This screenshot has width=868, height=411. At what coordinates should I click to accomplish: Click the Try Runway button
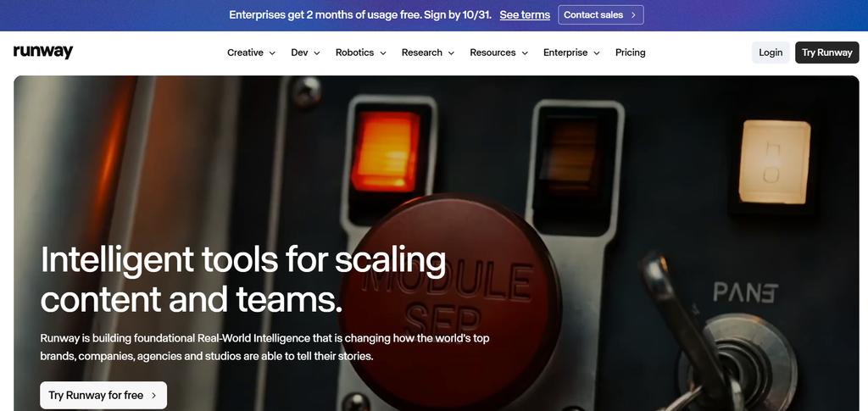[x=827, y=53]
